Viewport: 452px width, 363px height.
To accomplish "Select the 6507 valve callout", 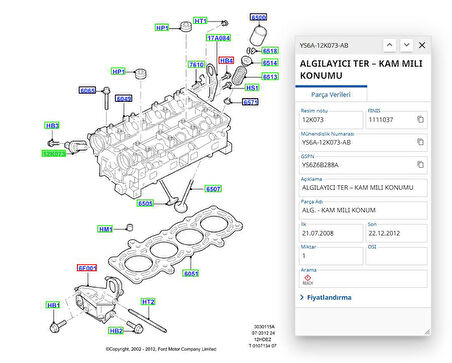I will [x=213, y=189].
